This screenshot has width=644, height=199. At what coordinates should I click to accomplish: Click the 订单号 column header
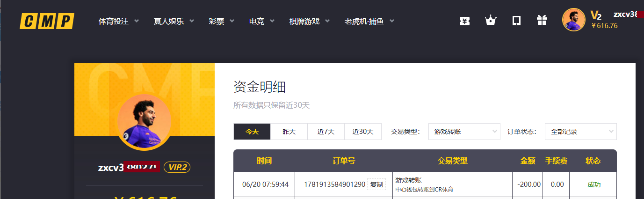[x=344, y=161]
